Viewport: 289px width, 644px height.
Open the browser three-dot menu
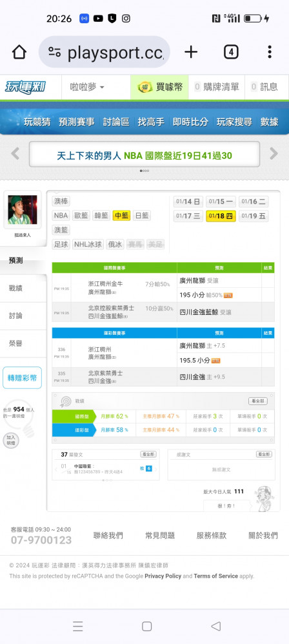coord(270,52)
